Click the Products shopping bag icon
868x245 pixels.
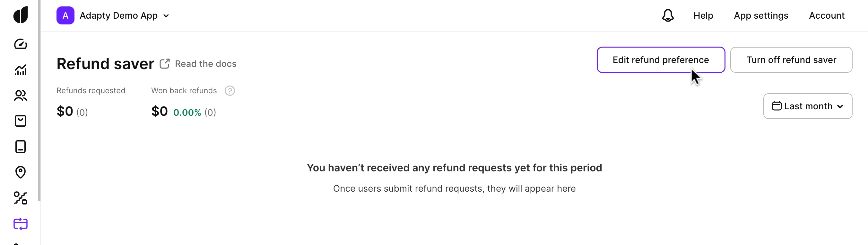click(21, 121)
